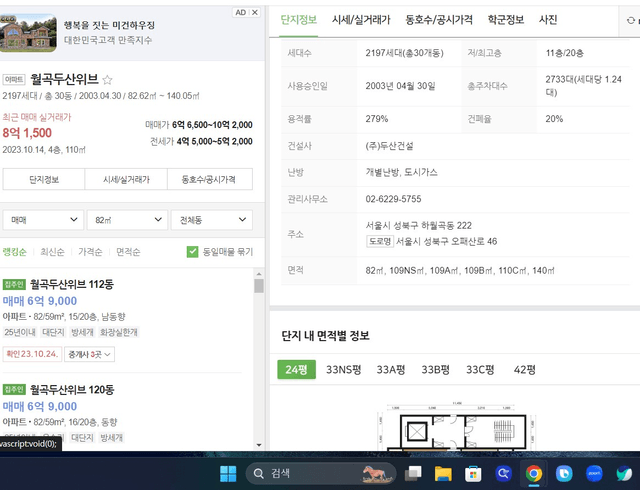The image size is (640, 490).
Task: Click the 매매가 6억 6,500~10억 2,000 range
Action: click(199, 125)
